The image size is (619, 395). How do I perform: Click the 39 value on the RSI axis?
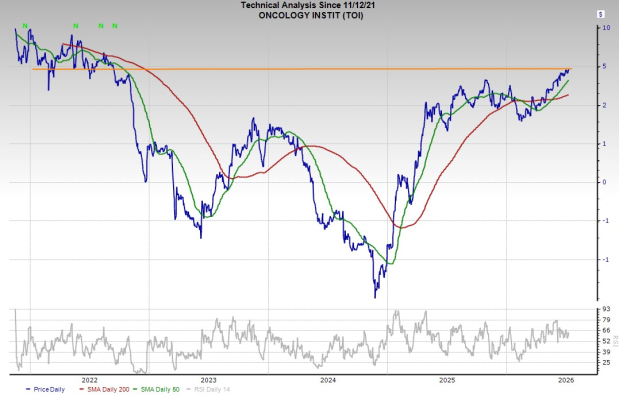click(606, 352)
